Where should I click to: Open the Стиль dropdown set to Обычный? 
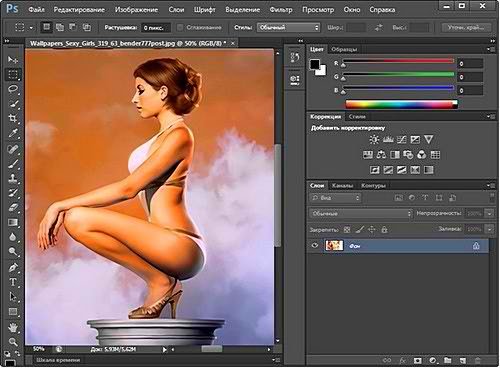tap(288, 28)
